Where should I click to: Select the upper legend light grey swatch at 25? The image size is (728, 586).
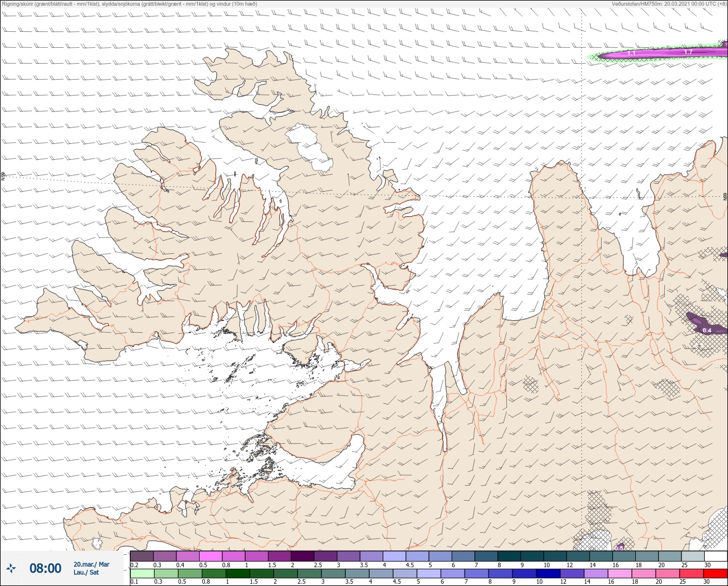(692, 556)
